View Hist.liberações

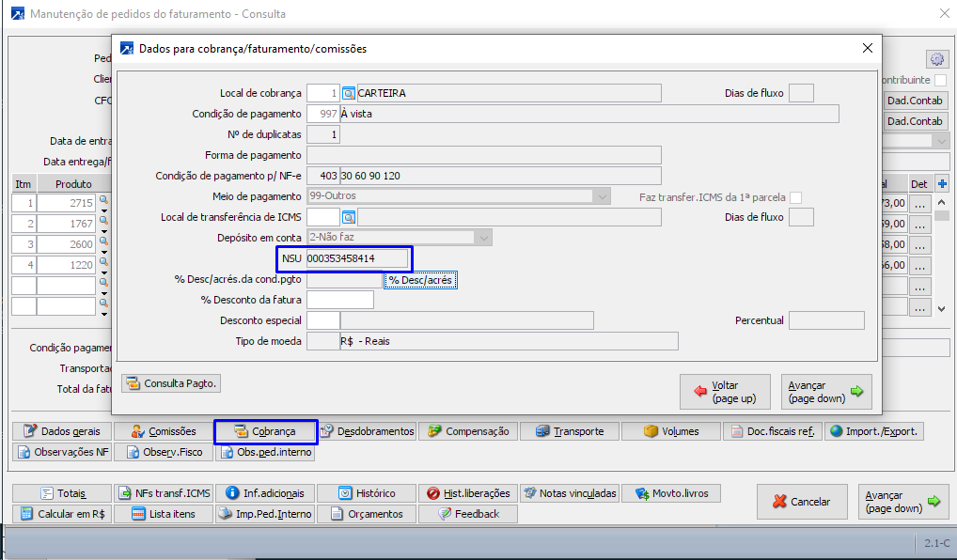click(468, 493)
